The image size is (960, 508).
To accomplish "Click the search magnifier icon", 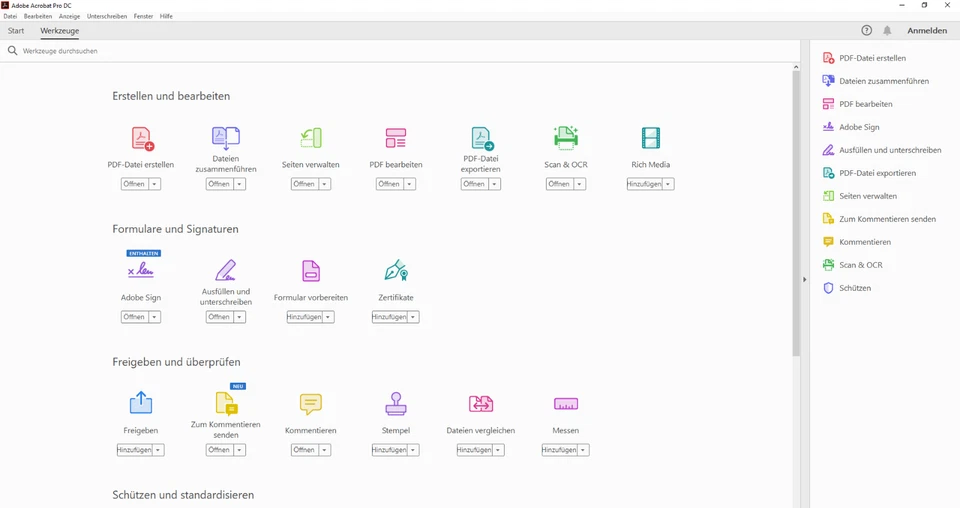I will [12, 51].
